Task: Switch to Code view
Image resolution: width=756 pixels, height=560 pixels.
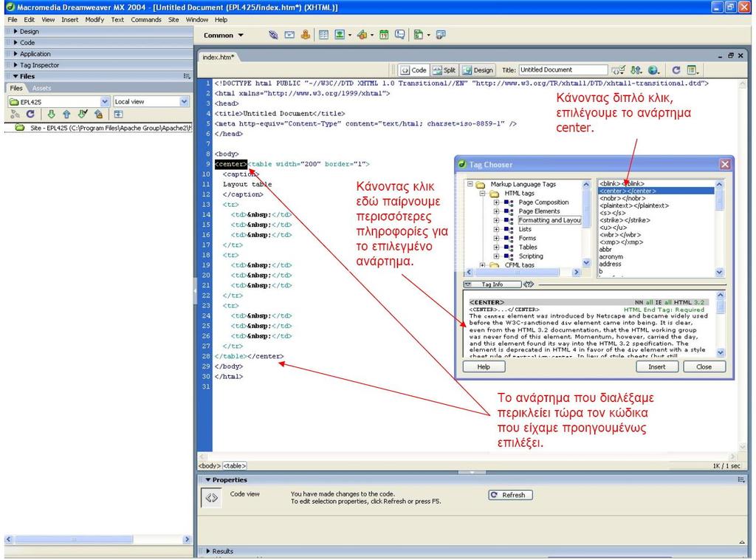Action: [413, 70]
